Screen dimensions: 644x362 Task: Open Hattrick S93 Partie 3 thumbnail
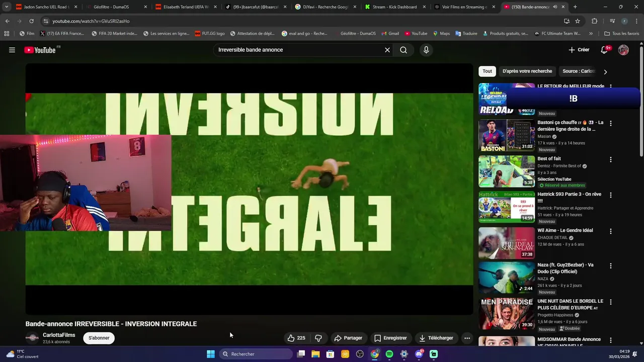coord(507,207)
